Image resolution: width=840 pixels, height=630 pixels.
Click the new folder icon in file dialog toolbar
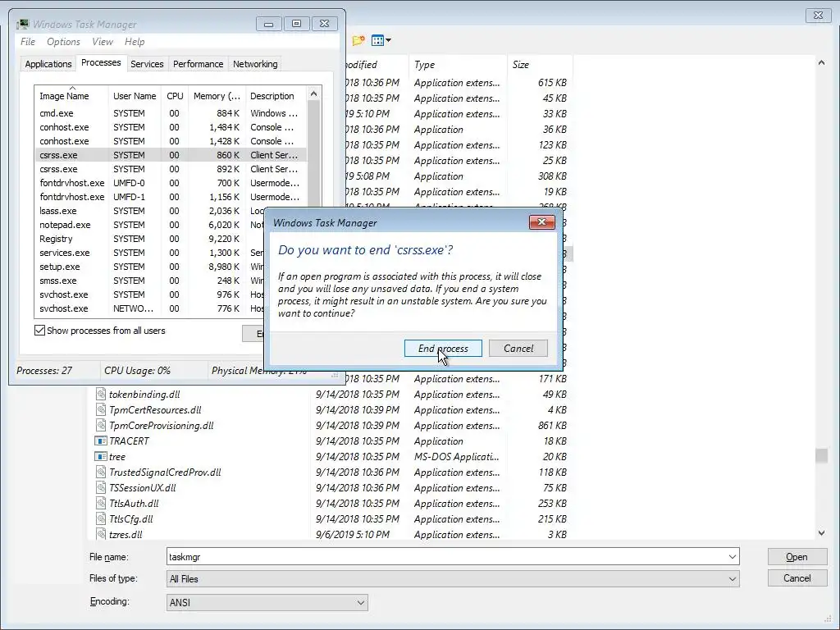click(x=358, y=40)
